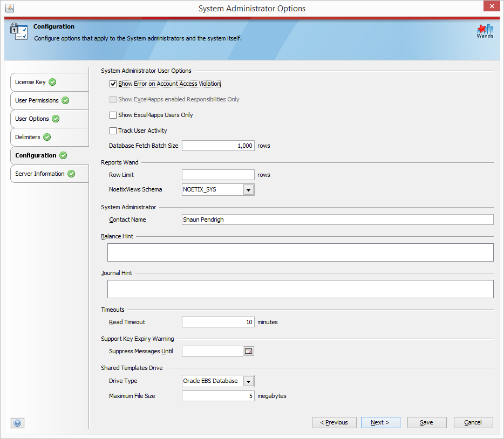Click the 'Timeouts' section heading

point(112,310)
